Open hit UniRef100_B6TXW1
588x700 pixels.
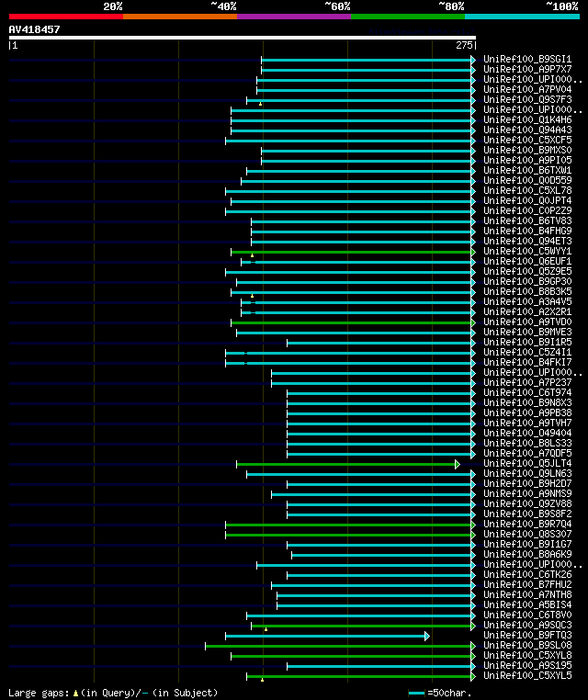click(x=527, y=170)
